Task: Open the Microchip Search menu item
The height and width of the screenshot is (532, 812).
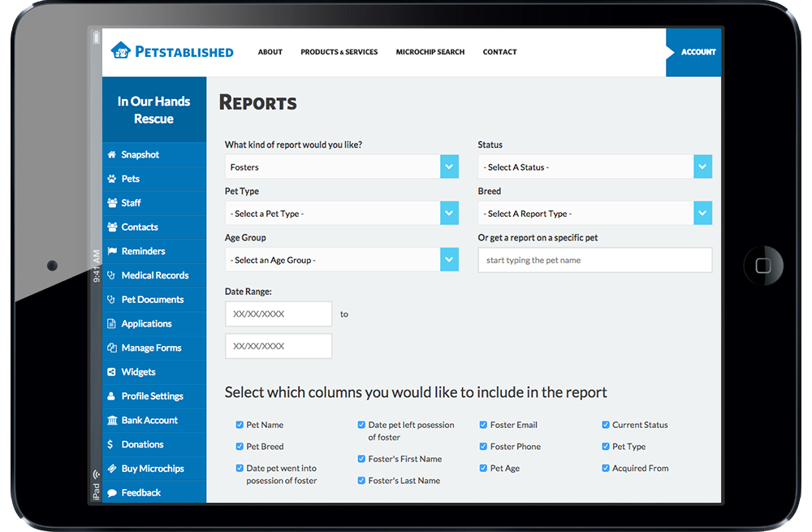Action: [430, 52]
